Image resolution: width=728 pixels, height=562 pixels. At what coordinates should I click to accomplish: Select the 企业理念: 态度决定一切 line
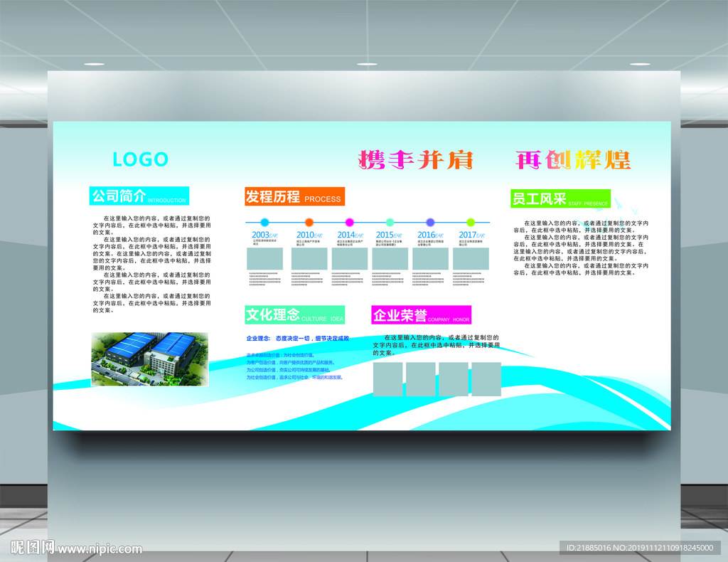tap(298, 339)
